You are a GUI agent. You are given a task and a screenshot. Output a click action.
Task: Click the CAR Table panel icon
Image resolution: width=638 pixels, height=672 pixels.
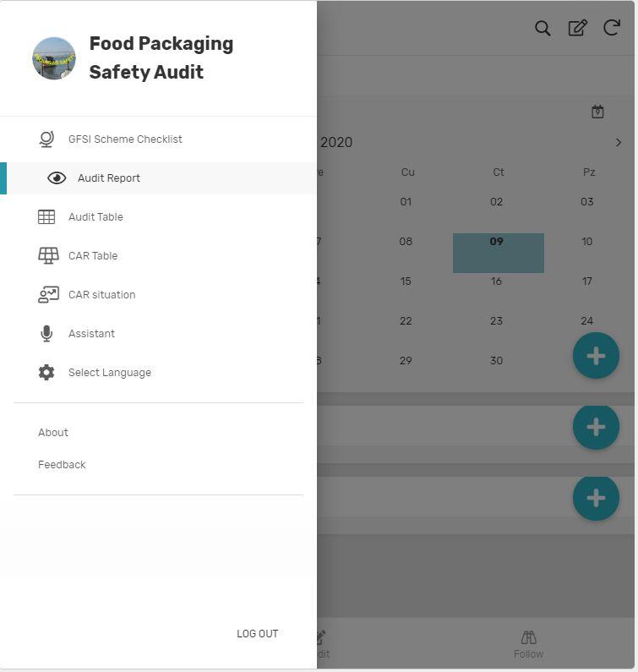coord(48,255)
